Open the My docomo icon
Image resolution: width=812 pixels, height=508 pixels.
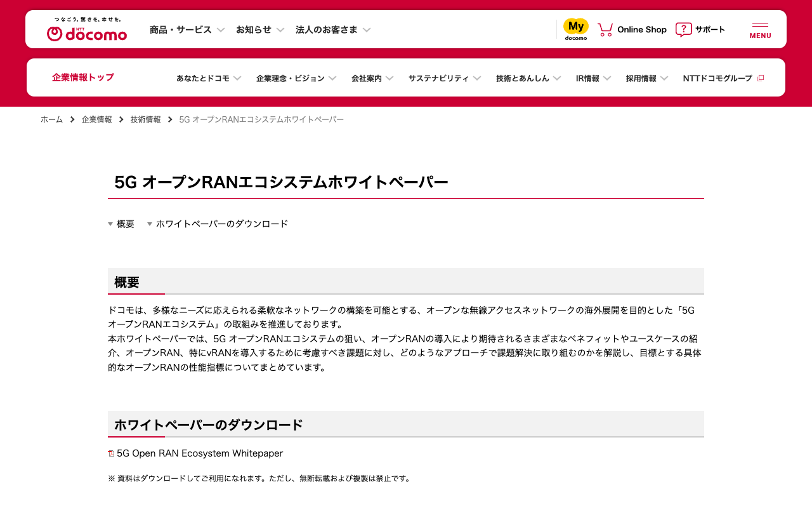click(576, 29)
